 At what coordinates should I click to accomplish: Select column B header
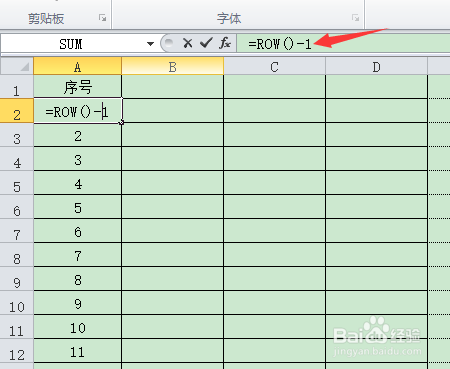point(173,66)
